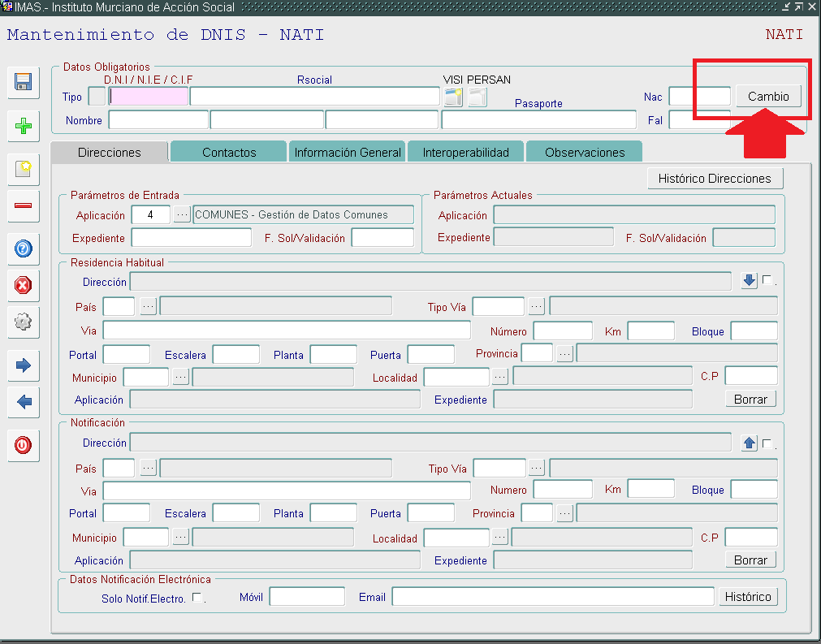The width and height of the screenshot is (821, 644).
Task: Click the red power exit icon
Action: click(23, 445)
